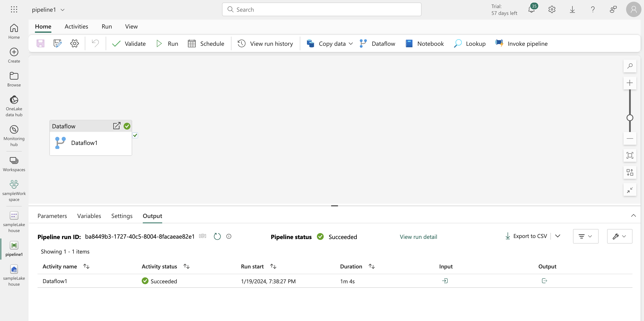Select the Output tab
The image size is (644, 321).
(x=152, y=216)
